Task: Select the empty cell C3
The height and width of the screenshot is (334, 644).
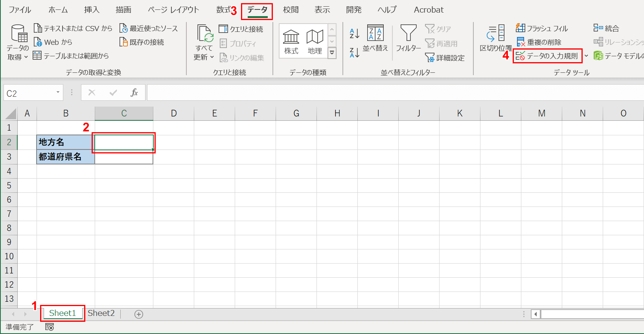Action: tap(124, 157)
